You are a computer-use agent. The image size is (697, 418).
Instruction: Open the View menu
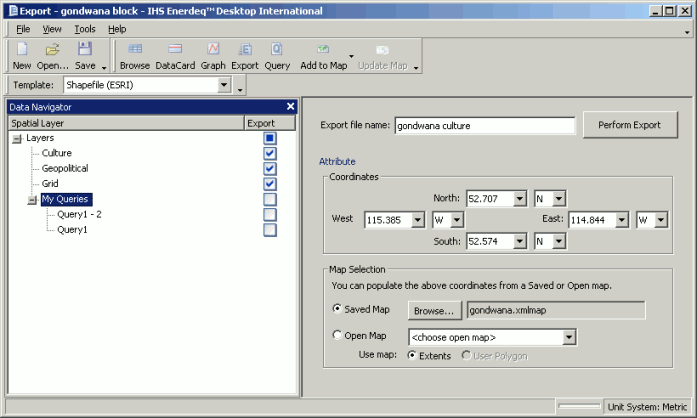pyautogui.click(x=52, y=29)
